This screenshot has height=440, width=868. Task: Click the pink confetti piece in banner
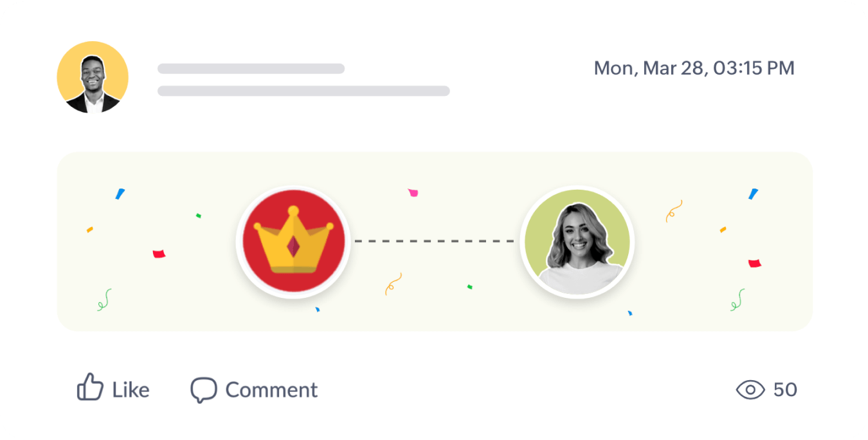pyautogui.click(x=413, y=192)
